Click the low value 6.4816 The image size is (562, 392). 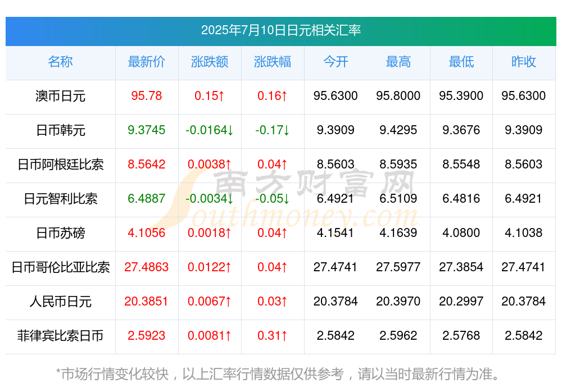tap(461, 198)
